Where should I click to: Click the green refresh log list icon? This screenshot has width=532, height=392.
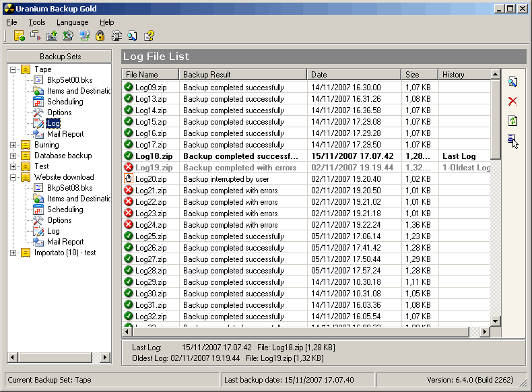coord(512,121)
